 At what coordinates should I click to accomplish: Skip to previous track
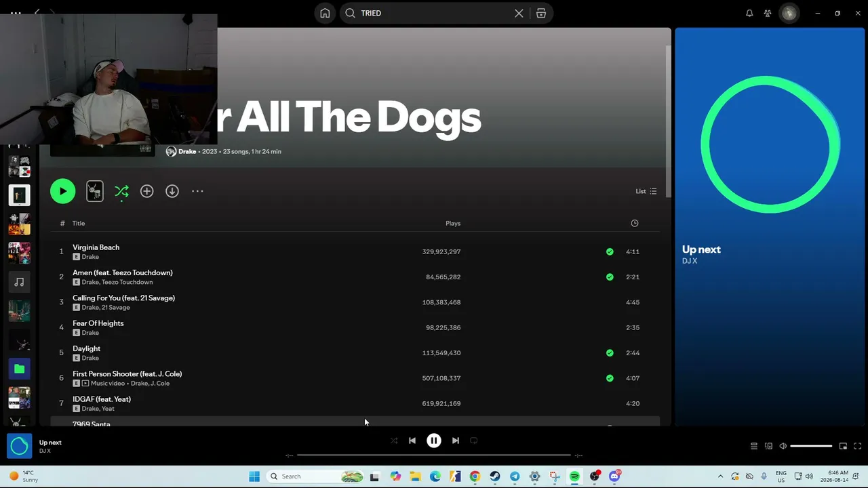412,441
